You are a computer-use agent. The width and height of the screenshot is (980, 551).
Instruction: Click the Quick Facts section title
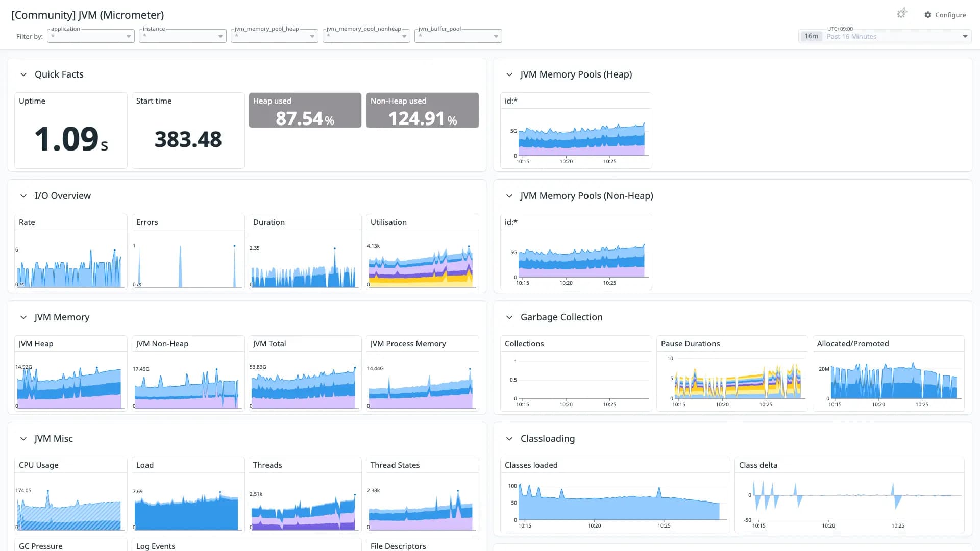pos(59,74)
